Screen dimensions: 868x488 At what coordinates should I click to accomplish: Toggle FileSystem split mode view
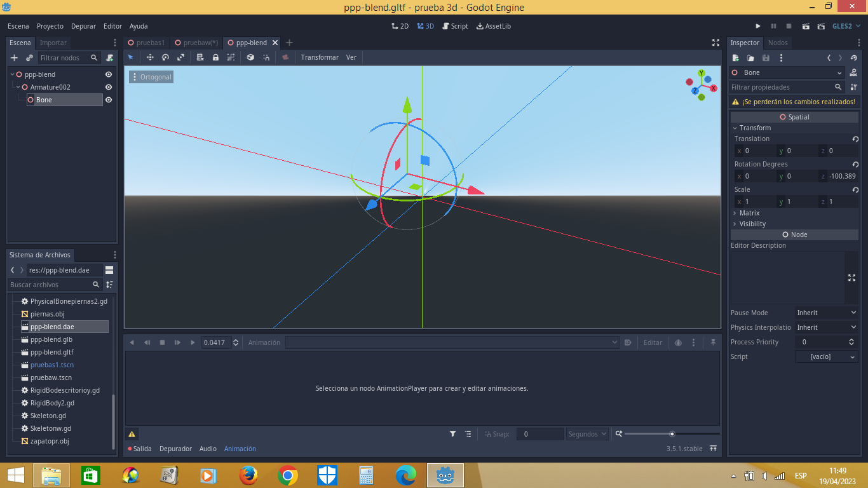tap(109, 270)
